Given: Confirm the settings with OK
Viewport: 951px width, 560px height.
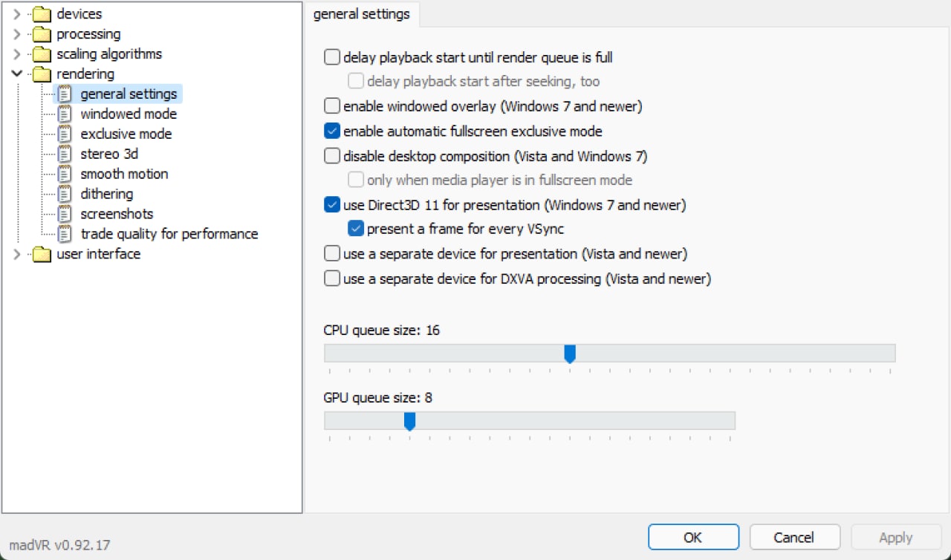Looking at the screenshot, I should 693,537.
